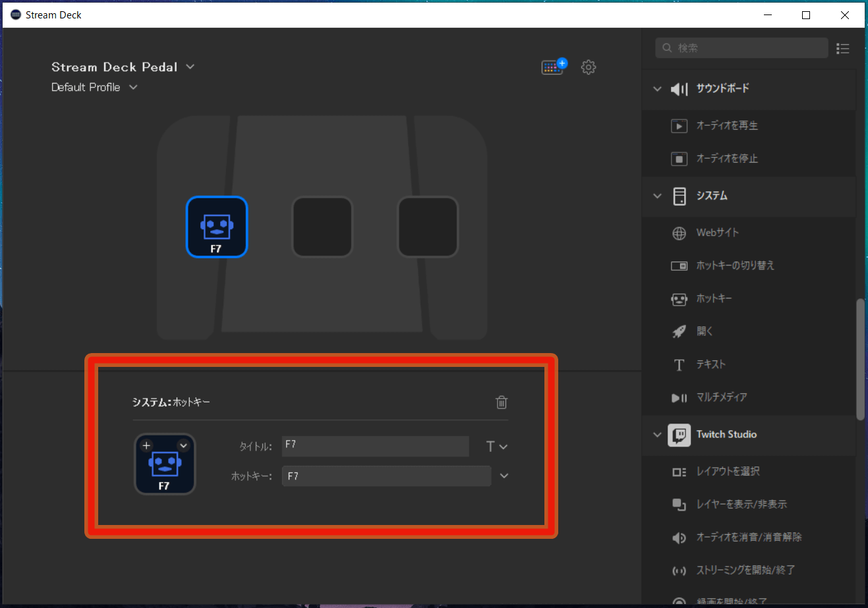This screenshot has width=868, height=608.
Task: Select the empty right pedal key
Action: (x=428, y=227)
